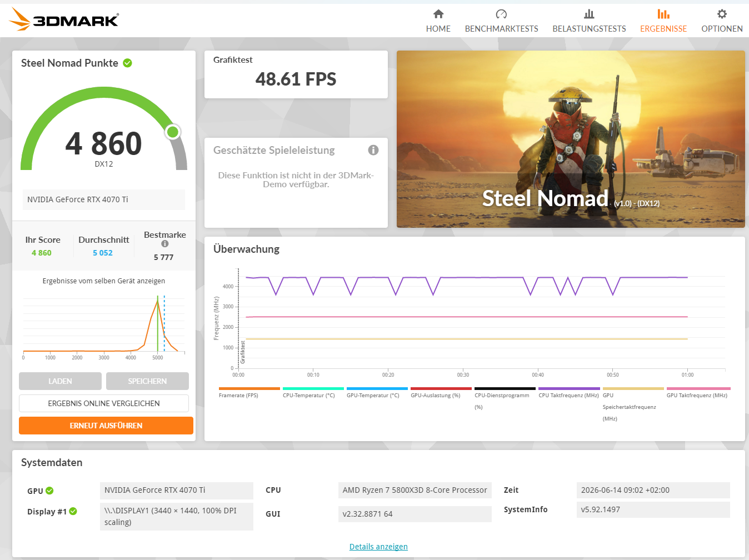Click the Benchmarktests gauge icon
The width and height of the screenshot is (749, 560).
click(x=501, y=14)
